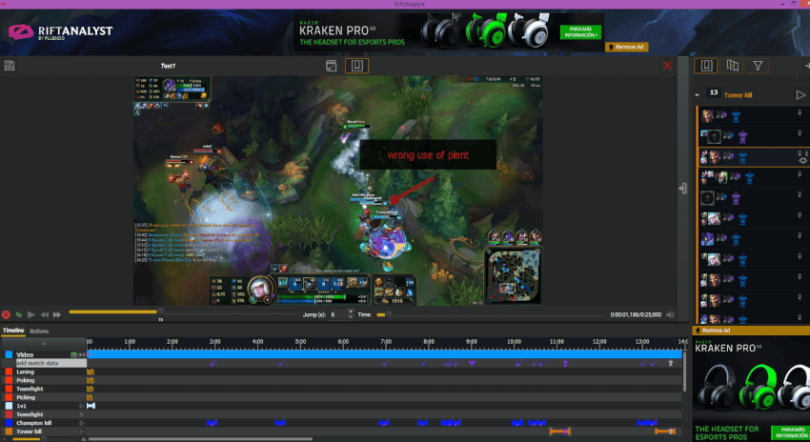Image resolution: width=810 pixels, height=442 pixels.
Task: Click the timeline horizontal scrollbar
Action: (x=200, y=439)
